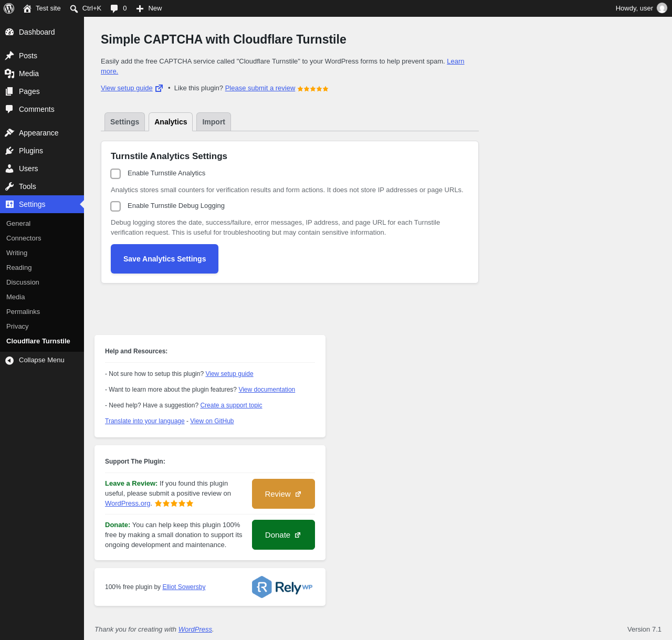Open the Permalinks settings submenu item
The height and width of the screenshot is (640, 672).
[x=23, y=312]
